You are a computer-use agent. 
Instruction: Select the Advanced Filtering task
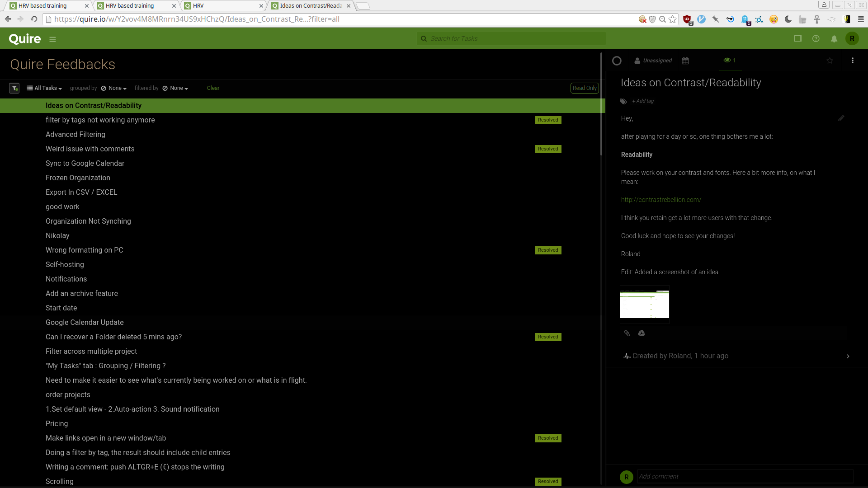click(75, 135)
